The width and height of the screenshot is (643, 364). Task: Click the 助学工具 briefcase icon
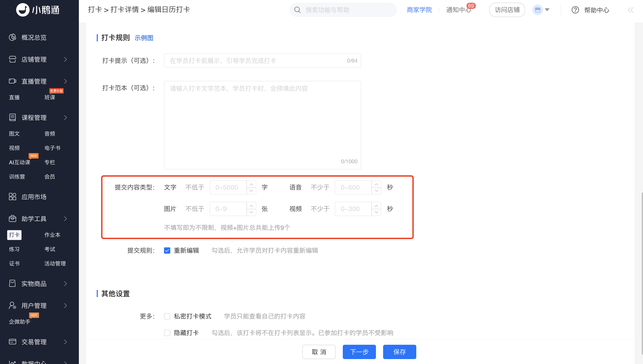pyautogui.click(x=12, y=218)
